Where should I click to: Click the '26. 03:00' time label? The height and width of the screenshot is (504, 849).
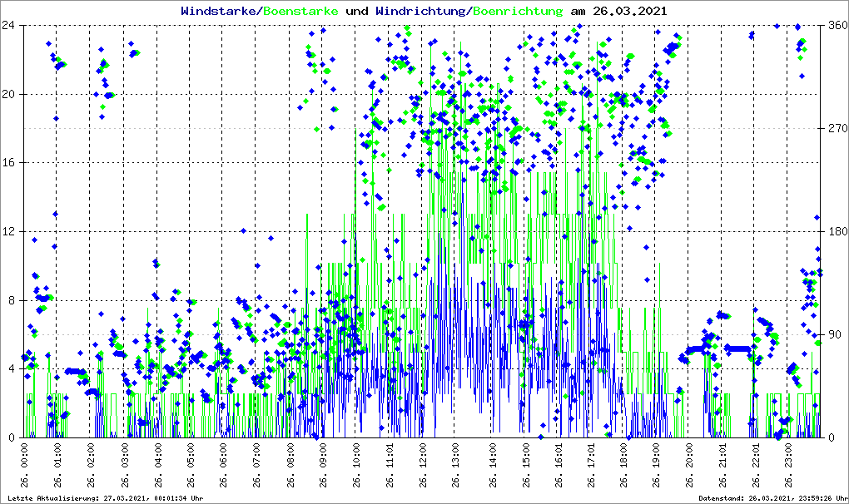[125, 466]
